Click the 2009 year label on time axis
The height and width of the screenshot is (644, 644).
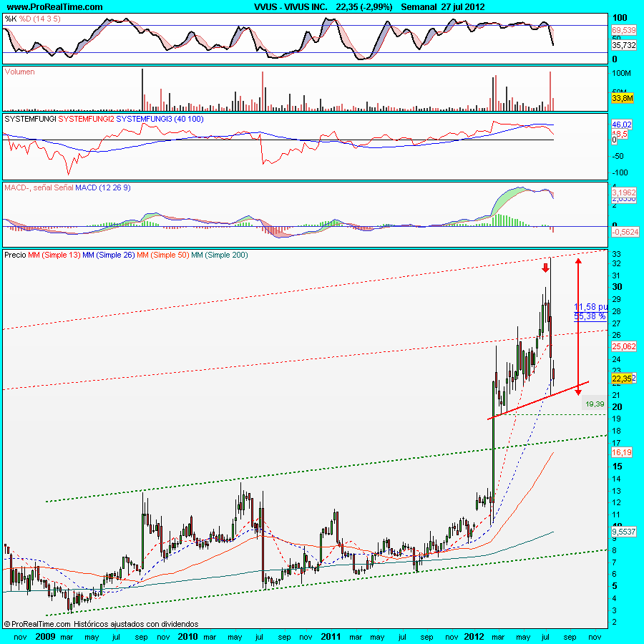(x=45, y=637)
